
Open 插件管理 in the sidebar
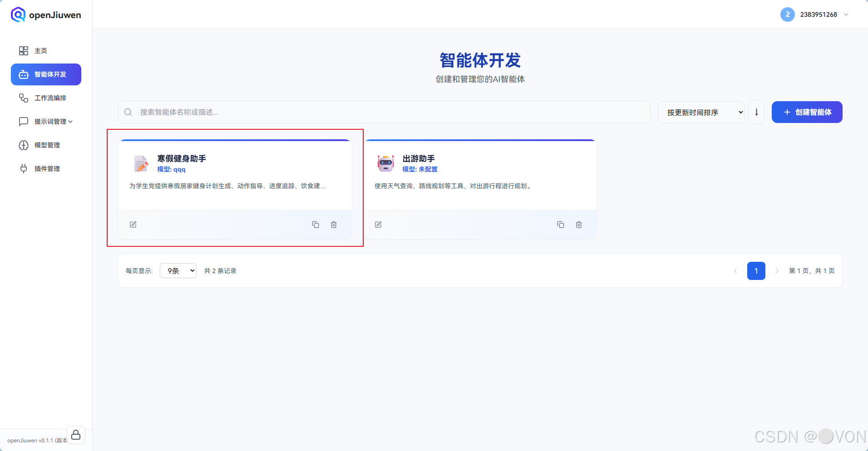(x=47, y=168)
